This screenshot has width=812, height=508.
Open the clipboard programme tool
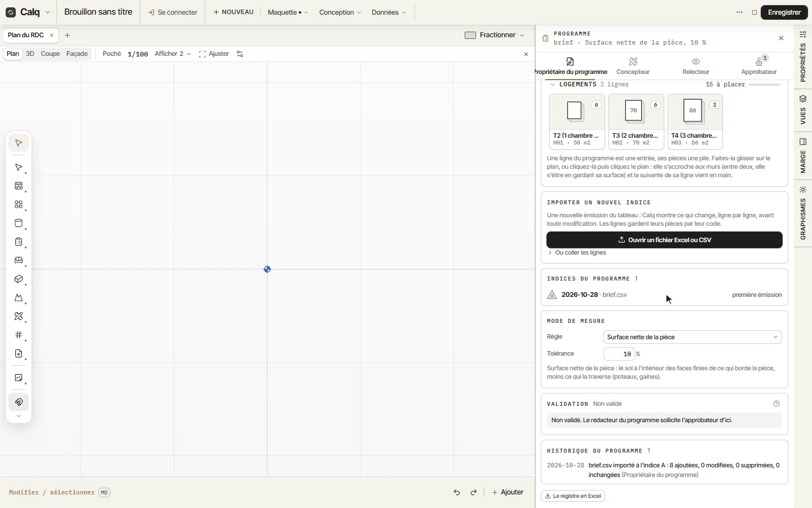(19, 242)
